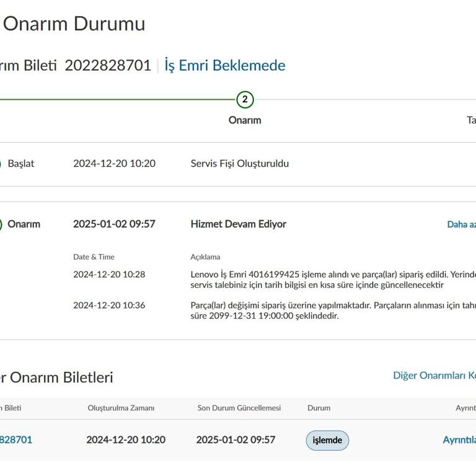Click the step 2 circle in progress tracker
This screenshot has width=476, height=476.
coord(245,99)
